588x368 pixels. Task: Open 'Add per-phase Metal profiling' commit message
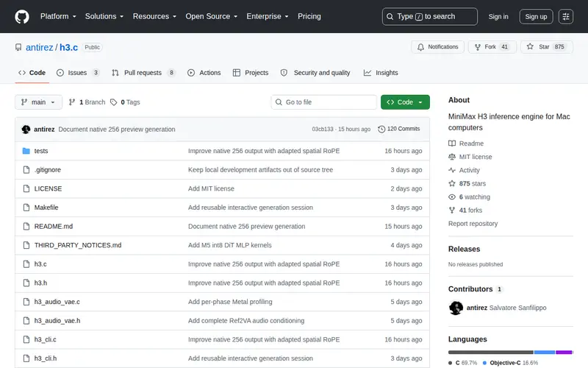230,302
